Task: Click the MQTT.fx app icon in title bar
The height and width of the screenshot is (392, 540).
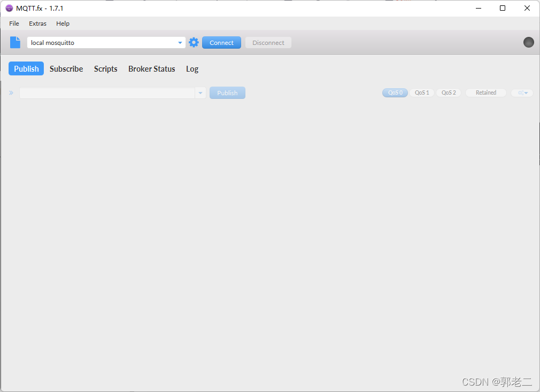Action: pyautogui.click(x=9, y=8)
